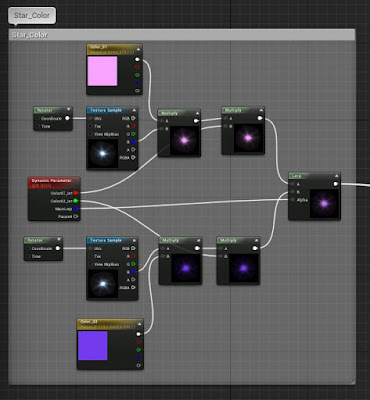This screenshot has height=400, width=370.
Task: Click the RGB output pin of Texture Sample beside Color_01
Action: coord(133,118)
